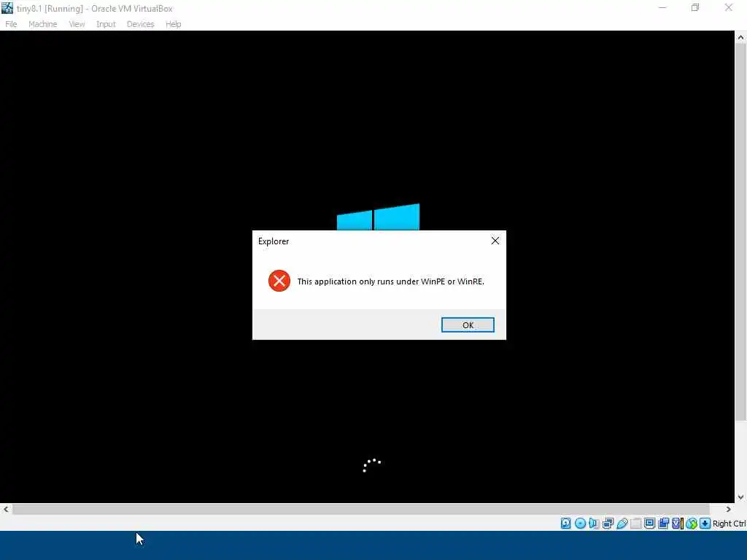This screenshot has height=560, width=747.
Task: Click the WinPE or WinRE error message
Action: coord(391,281)
